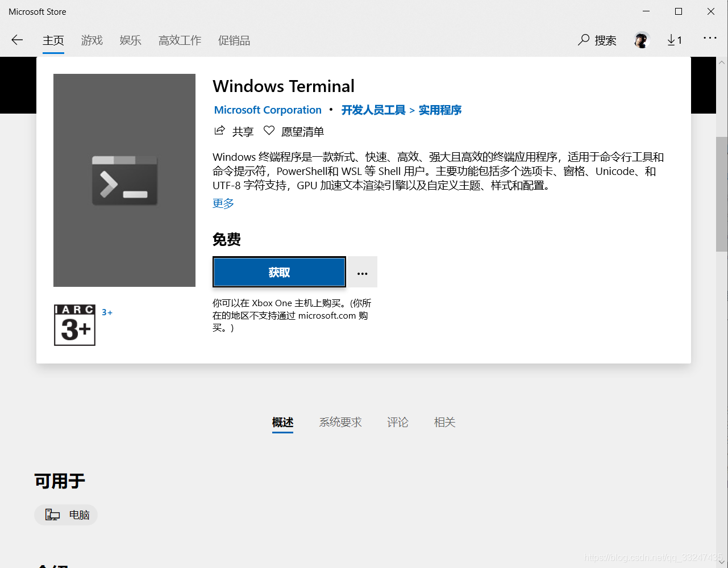Select the 高效工作 tab

180,40
